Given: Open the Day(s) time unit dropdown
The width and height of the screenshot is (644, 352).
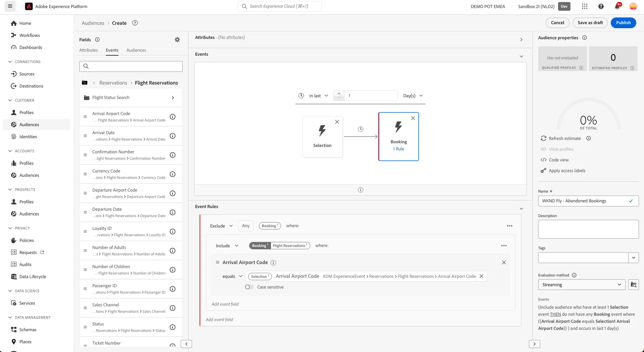Looking at the screenshot, I should point(413,96).
